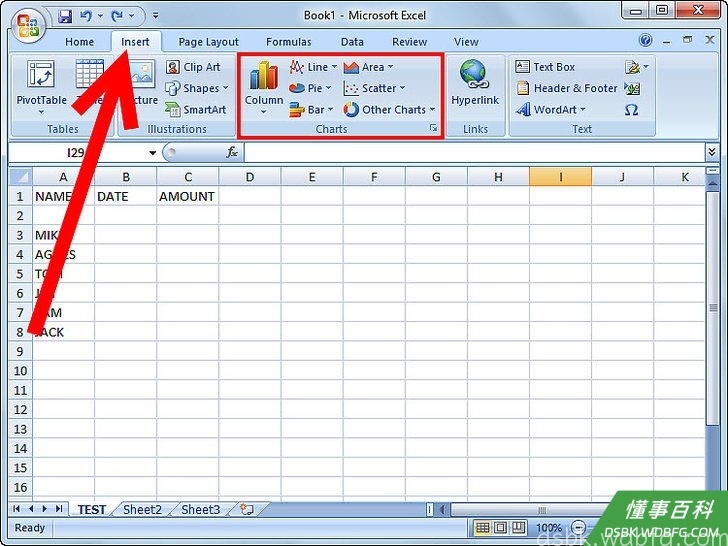The width and height of the screenshot is (728, 546).
Task: Click the zoom out minus button
Action: pos(578,527)
